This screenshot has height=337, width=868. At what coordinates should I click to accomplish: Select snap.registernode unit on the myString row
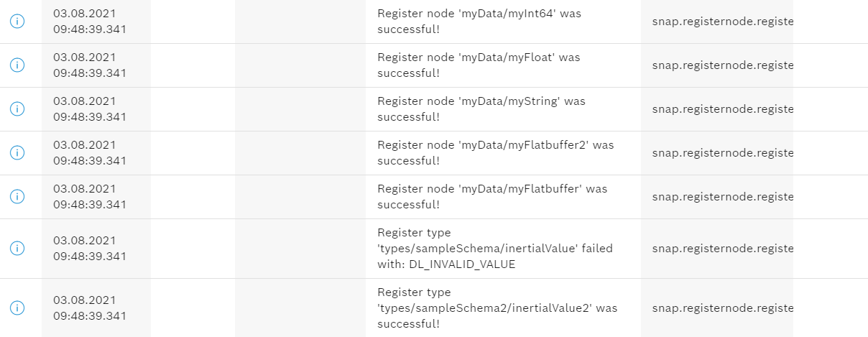coord(722,109)
